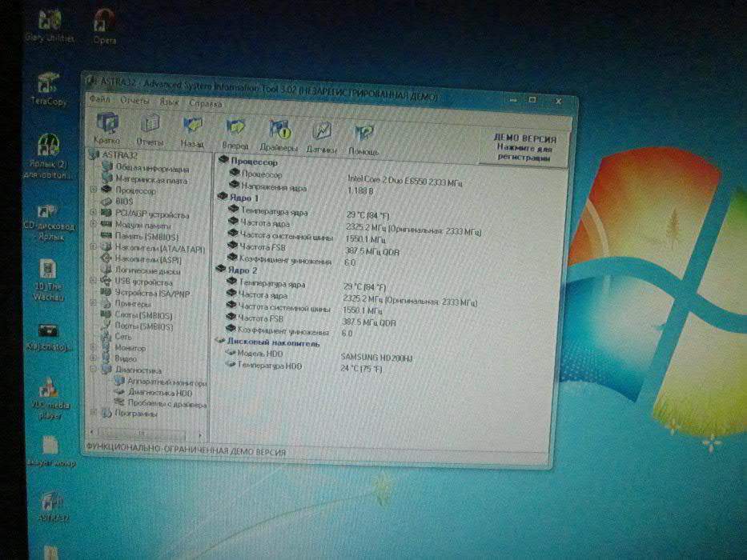747x560 pixels.
Task: Open the Драйверы toolbar icon
Action: [279, 136]
